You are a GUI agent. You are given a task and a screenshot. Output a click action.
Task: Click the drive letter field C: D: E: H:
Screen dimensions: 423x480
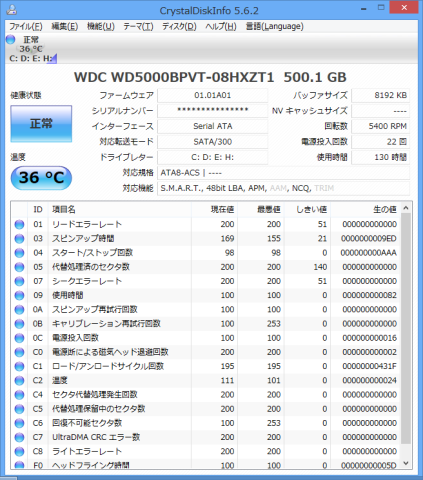tap(213, 157)
